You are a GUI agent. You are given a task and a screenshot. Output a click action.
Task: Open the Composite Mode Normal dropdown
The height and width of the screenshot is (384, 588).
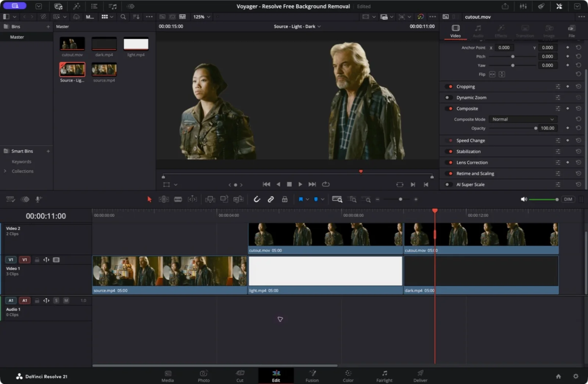[x=523, y=119]
